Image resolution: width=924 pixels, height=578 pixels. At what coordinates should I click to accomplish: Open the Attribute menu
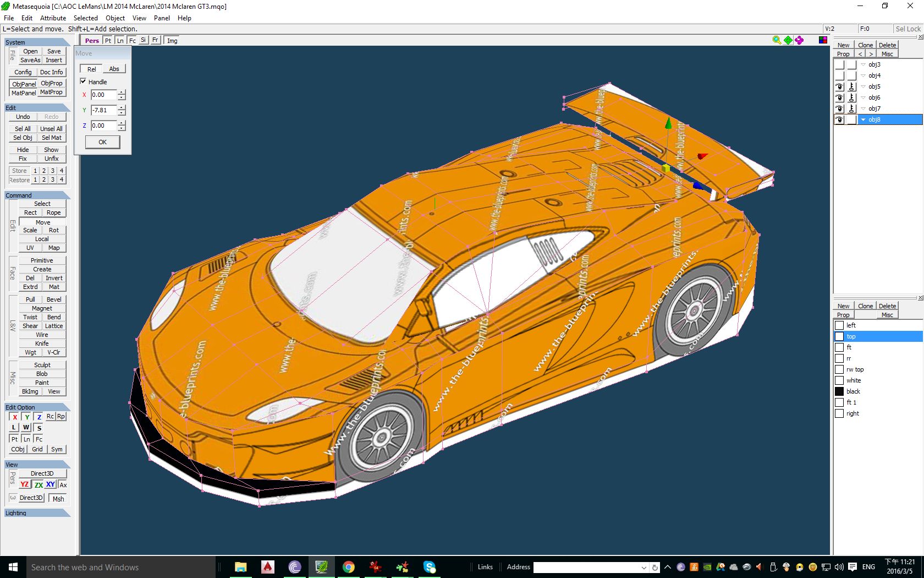click(x=53, y=18)
